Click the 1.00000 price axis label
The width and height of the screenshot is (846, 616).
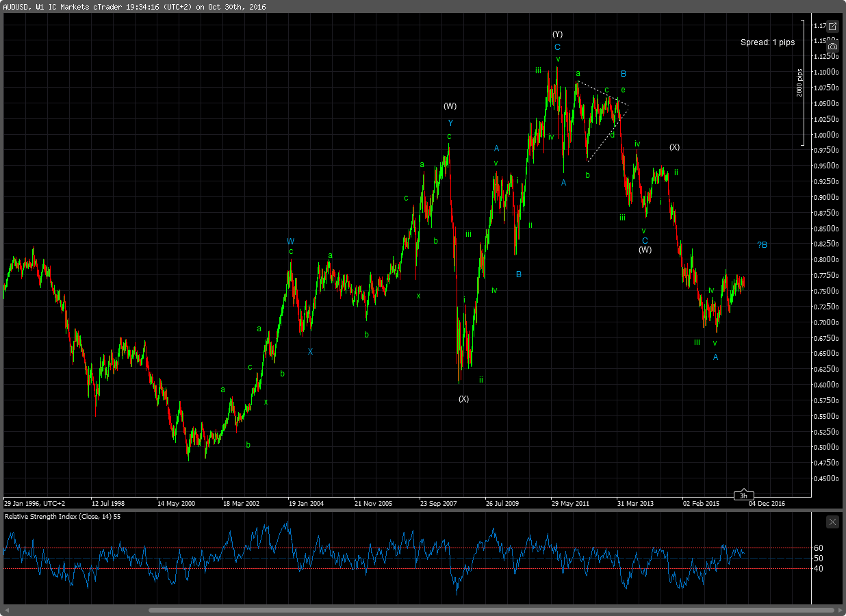826,135
